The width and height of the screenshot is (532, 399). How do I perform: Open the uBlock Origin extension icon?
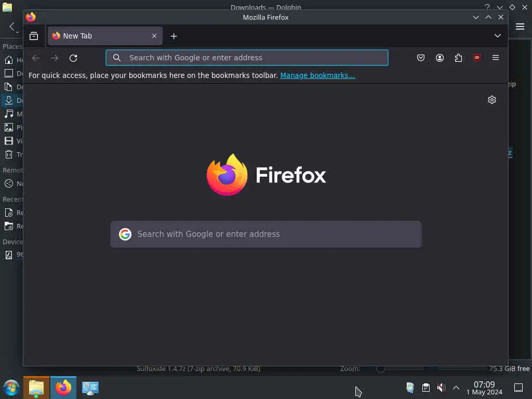click(x=477, y=58)
